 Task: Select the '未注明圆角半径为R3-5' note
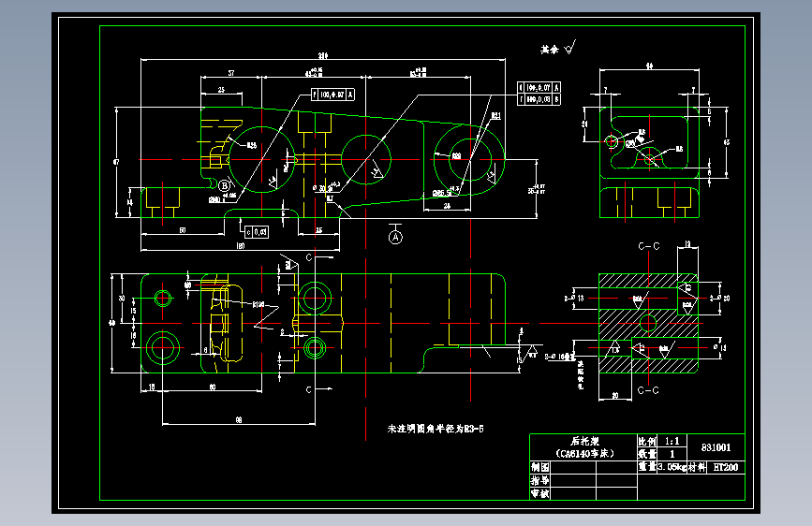coord(436,429)
